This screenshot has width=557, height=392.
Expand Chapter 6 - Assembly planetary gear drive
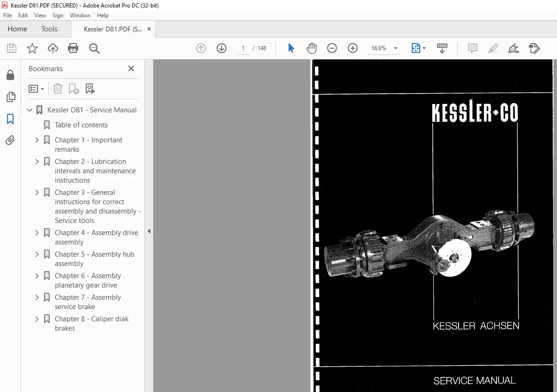click(37, 276)
